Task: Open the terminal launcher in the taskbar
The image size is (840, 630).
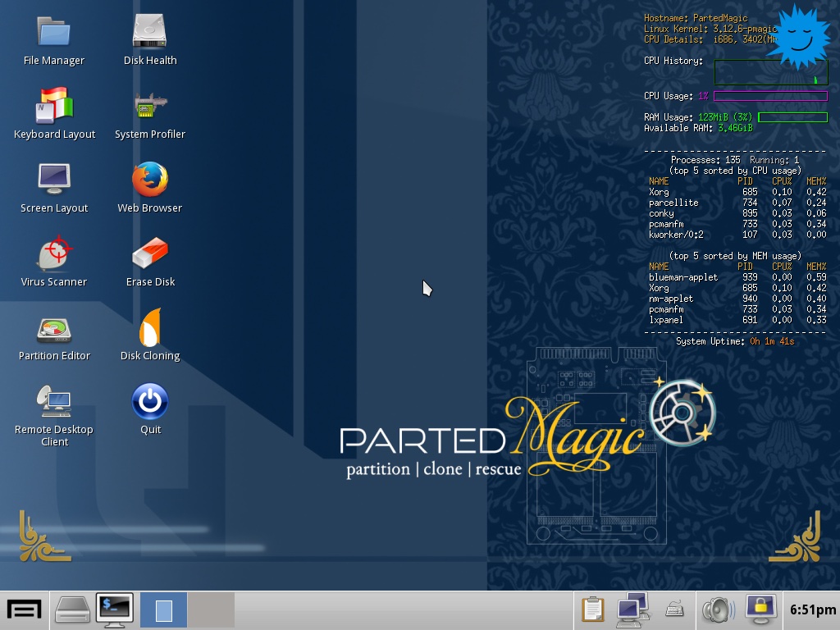Action: coord(115,610)
